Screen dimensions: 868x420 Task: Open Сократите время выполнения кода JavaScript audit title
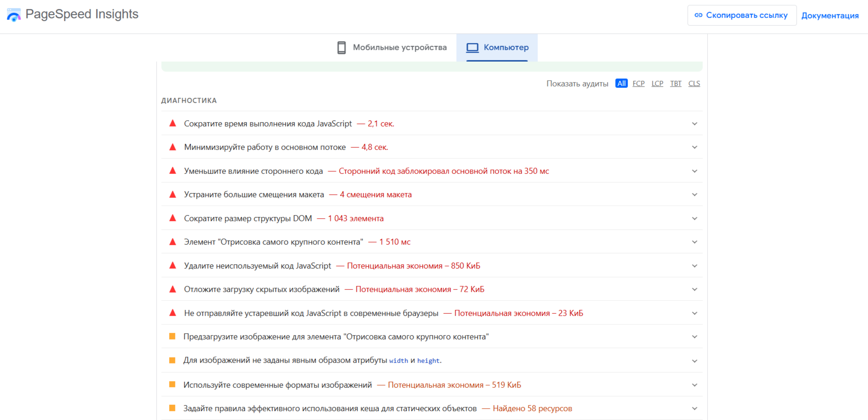[268, 124]
